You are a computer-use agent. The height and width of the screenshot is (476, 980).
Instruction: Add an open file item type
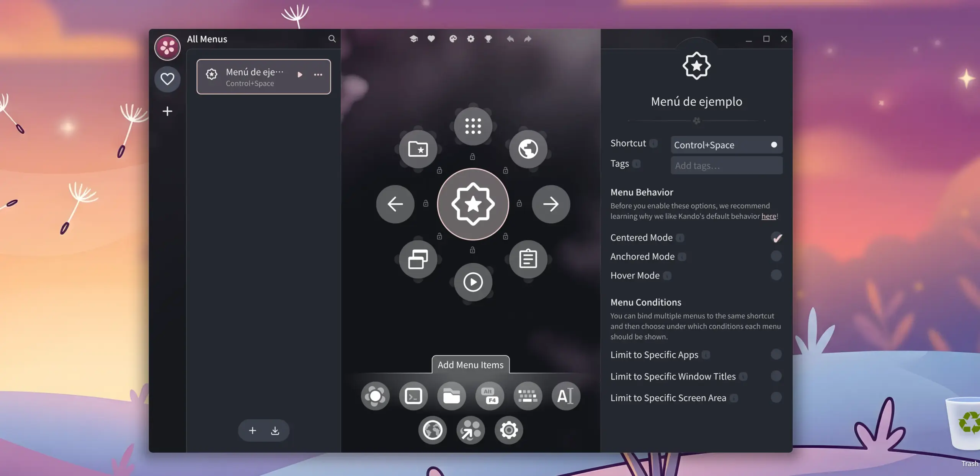(x=452, y=396)
